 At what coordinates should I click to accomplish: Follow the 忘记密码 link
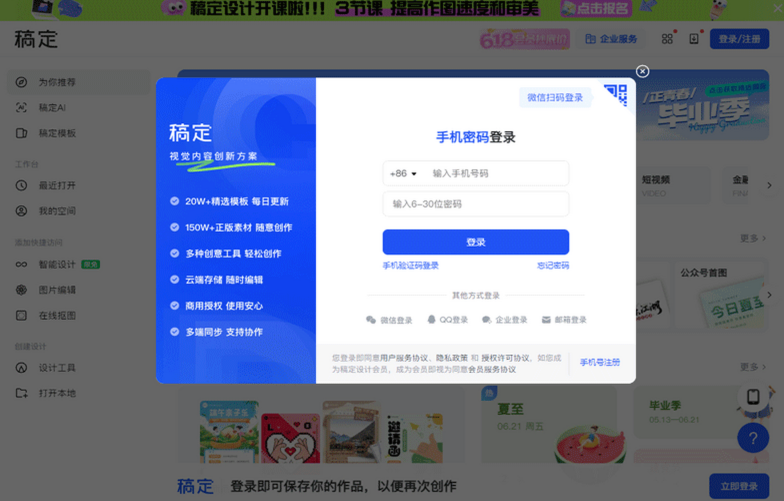553,266
